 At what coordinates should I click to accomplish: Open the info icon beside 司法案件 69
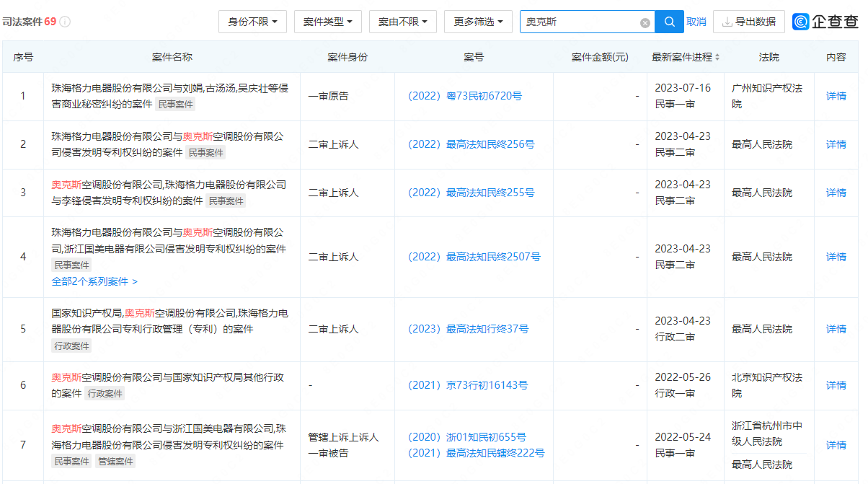coord(65,22)
